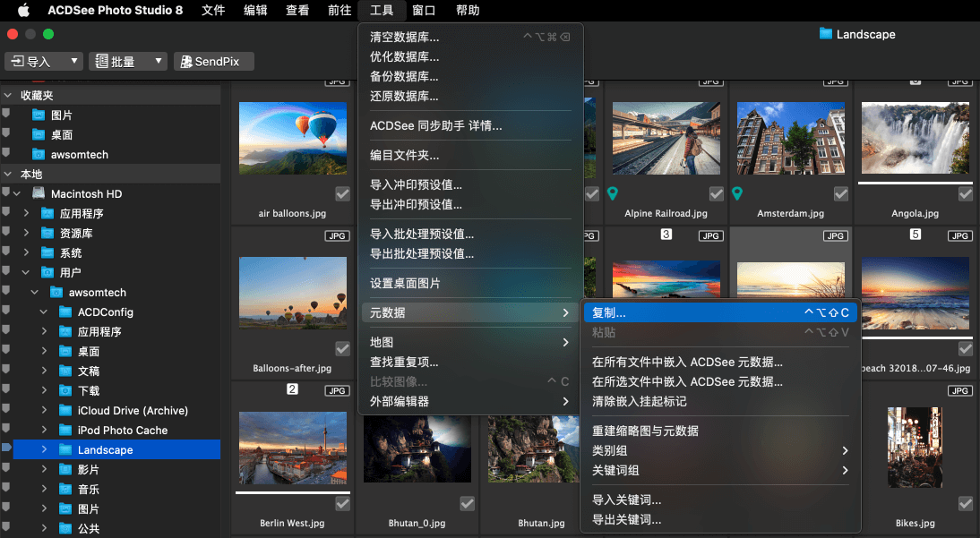Click the map pin on Amsterdam.jpg

(x=737, y=193)
